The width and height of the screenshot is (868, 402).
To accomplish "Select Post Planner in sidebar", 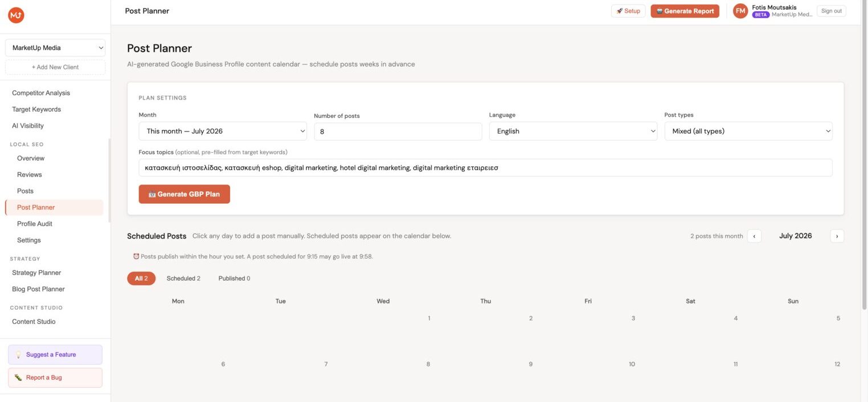I will (x=54, y=207).
